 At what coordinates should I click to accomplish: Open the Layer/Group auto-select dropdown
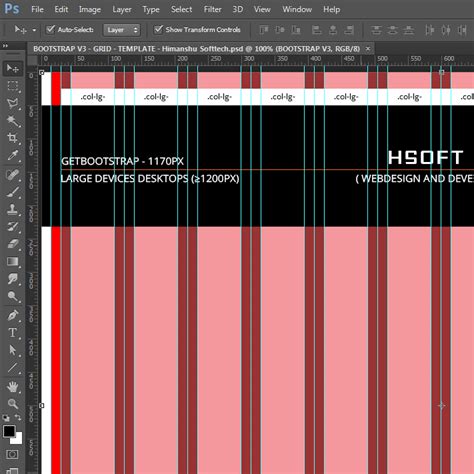pos(122,30)
